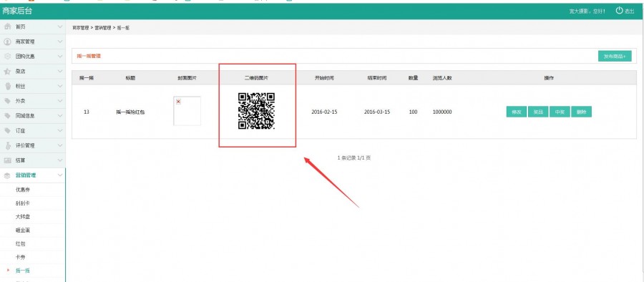Expand the 外卖 chevron

tap(60, 101)
